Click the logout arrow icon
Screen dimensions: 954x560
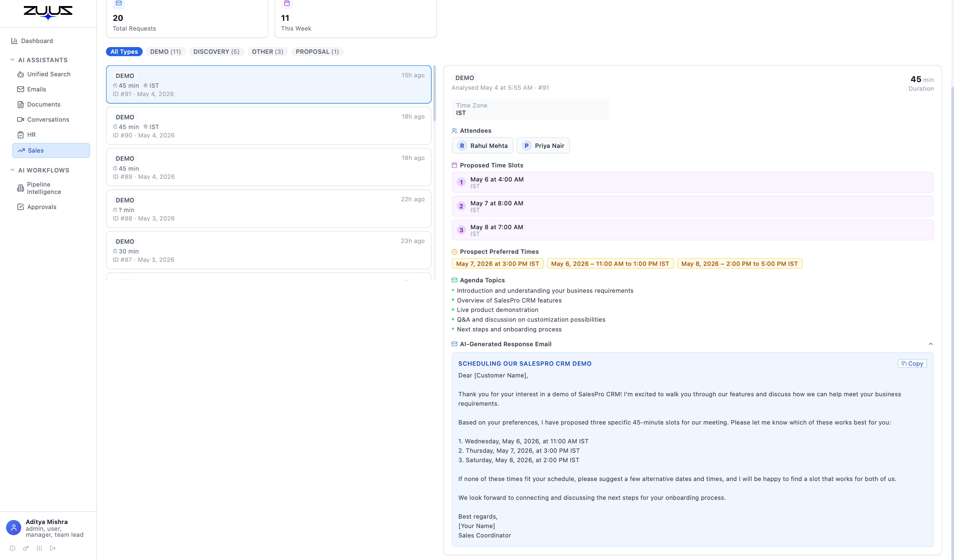click(52, 548)
